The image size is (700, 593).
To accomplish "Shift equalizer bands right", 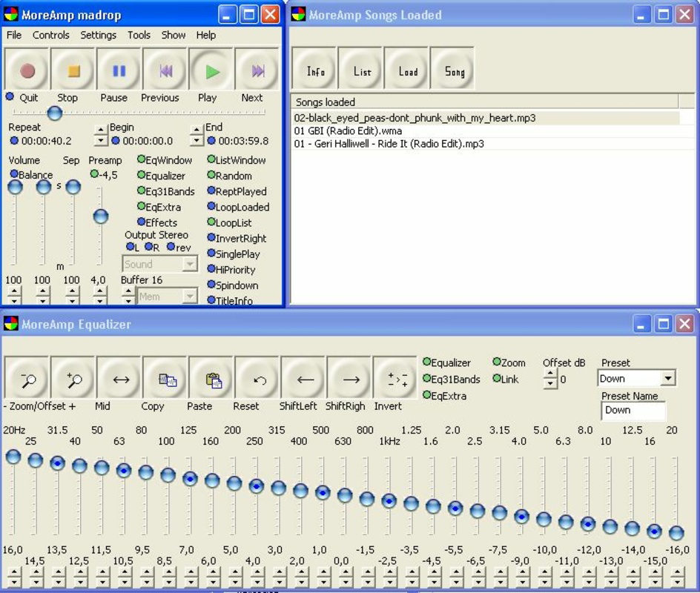I will click(x=350, y=379).
